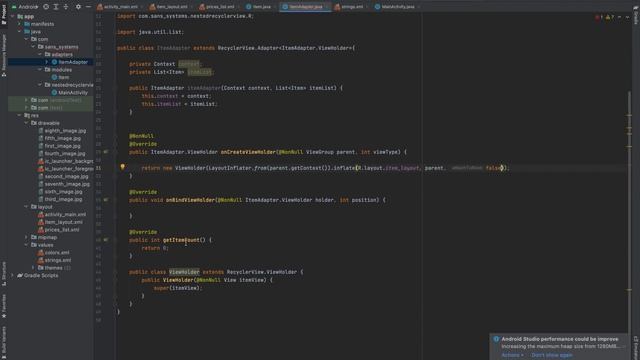Select item_layout.xml in layout folder

tap(60, 222)
